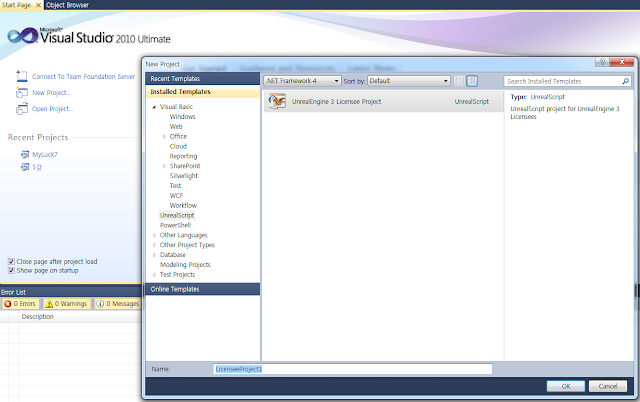Select UnrealScript template category
640x402 pixels.
pyautogui.click(x=177, y=215)
